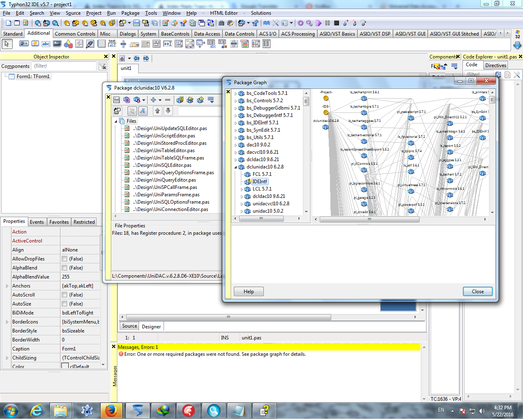
Task: Click the minus Remove icon in package window
Action: (x=168, y=100)
